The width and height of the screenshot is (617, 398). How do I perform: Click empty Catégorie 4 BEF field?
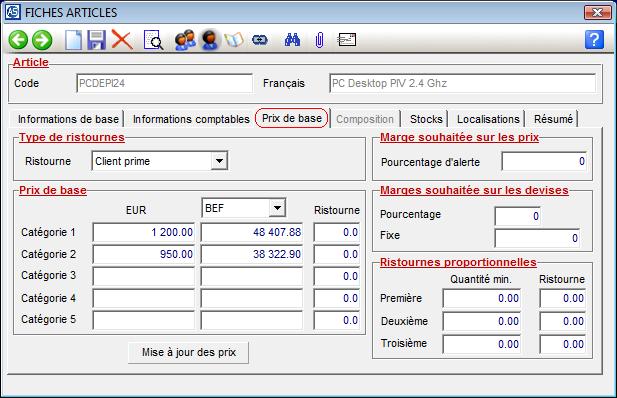pos(252,298)
